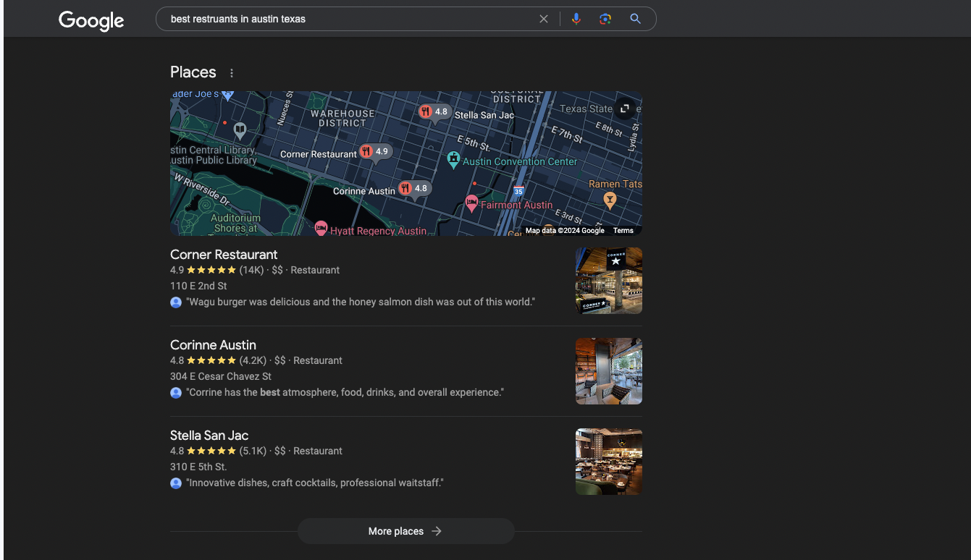This screenshot has width=971, height=560.
Task: Click the Places section heading
Action: pos(193,72)
